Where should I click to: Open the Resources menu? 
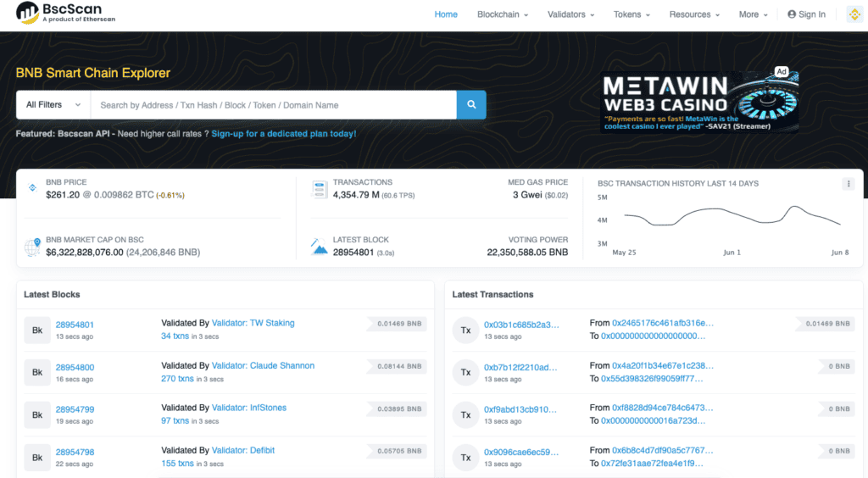(x=693, y=14)
